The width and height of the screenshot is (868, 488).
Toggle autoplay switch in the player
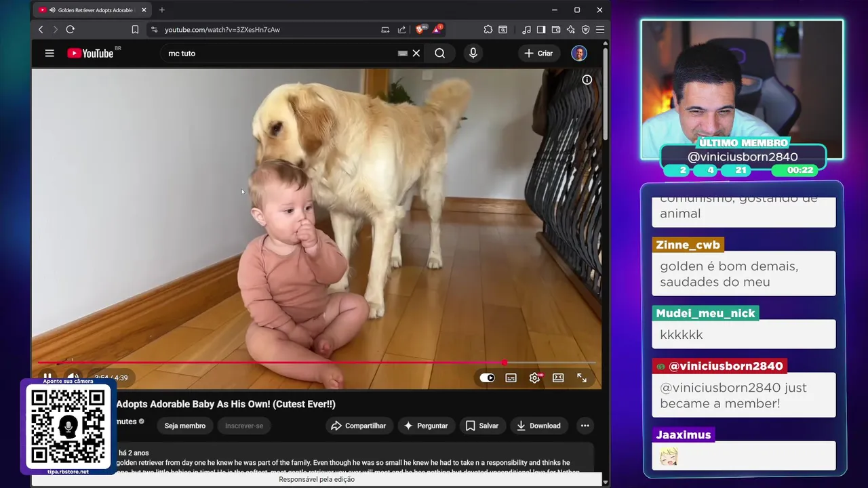pos(488,378)
